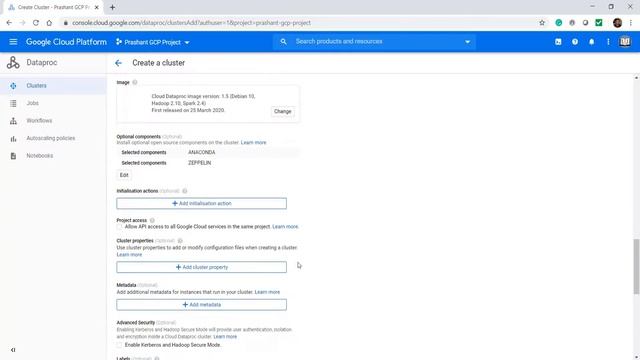Viewport: 640px width, 360px height.
Task: Click the ANACONDA selected component text
Action: (202, 152)
